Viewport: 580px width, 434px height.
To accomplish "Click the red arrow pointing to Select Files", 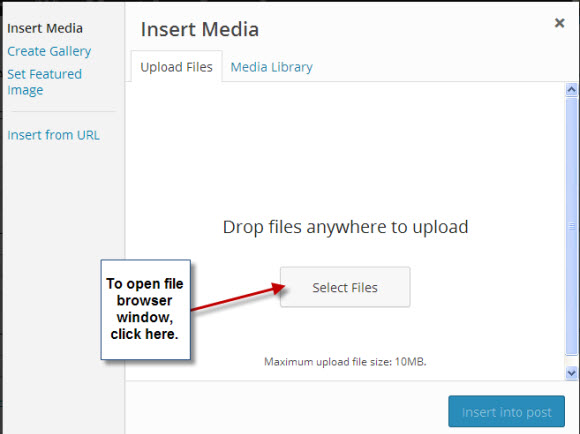I will 238,297.
